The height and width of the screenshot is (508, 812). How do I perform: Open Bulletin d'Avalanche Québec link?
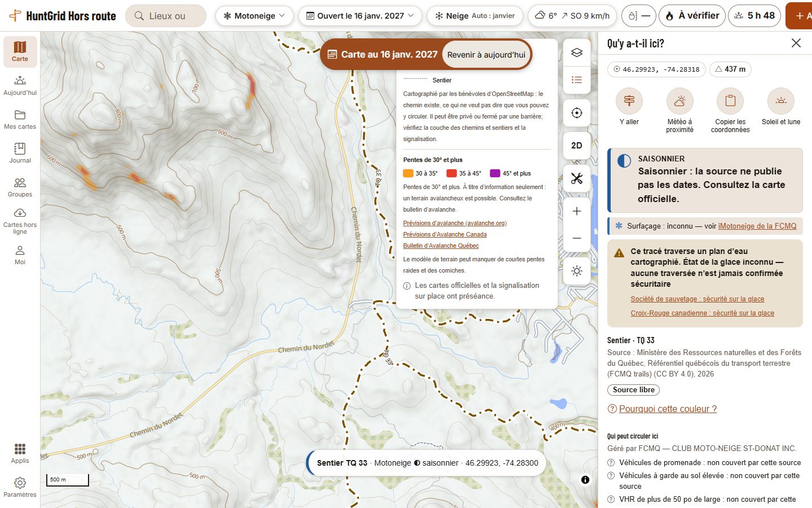(441, 246)
